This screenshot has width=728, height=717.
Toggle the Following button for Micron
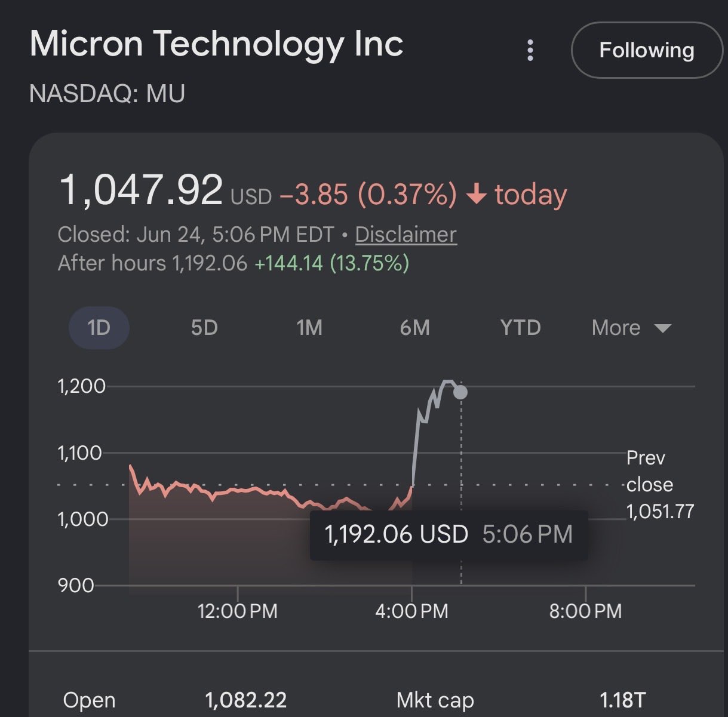[647, 50]
